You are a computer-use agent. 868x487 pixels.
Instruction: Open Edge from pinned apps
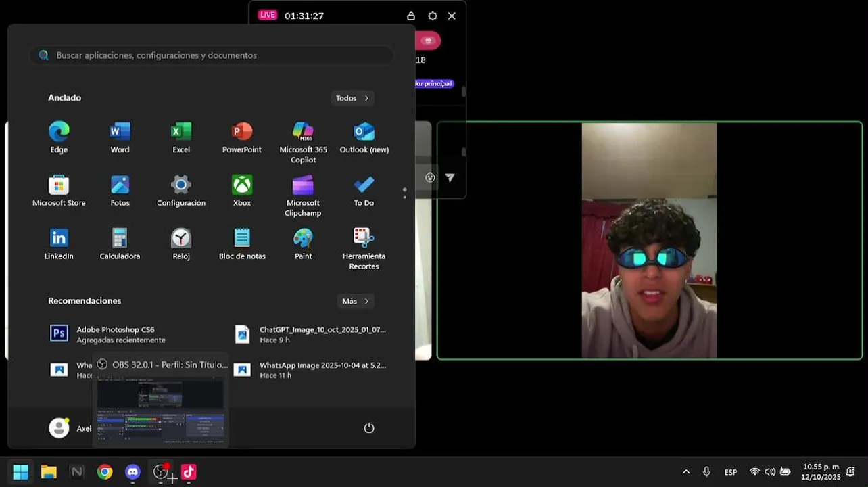(x=59, y=138)
